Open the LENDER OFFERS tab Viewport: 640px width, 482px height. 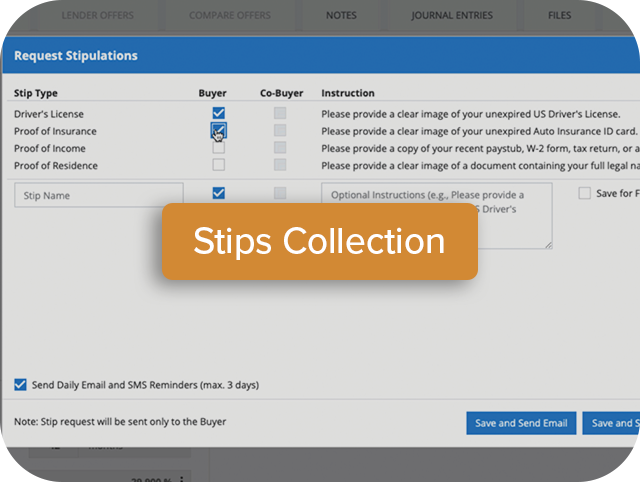point(97,15)
